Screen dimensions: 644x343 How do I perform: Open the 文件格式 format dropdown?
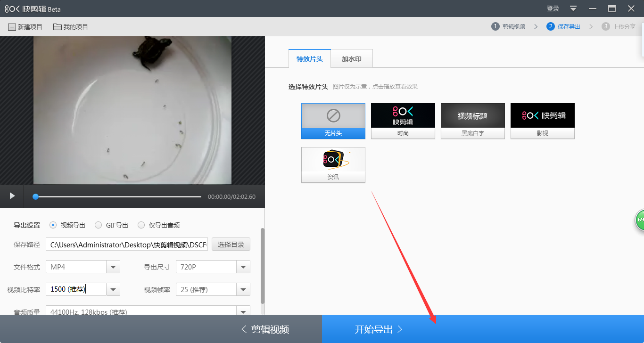pos(113,266)
